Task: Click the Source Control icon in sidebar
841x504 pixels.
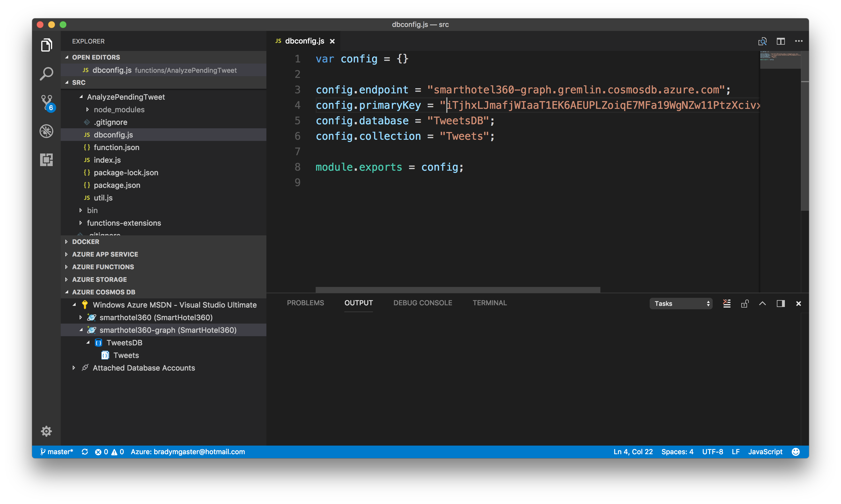Action: (x=47, y=101)
